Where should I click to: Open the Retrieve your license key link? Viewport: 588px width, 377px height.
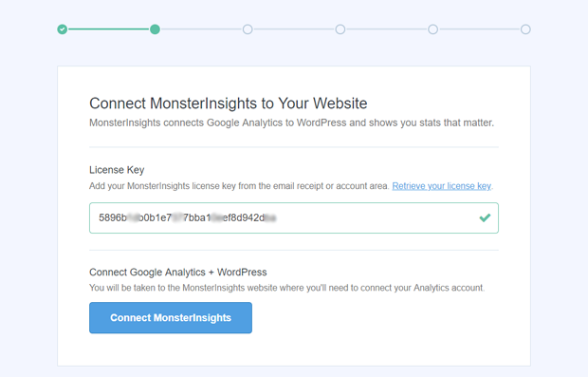(441, 186)
